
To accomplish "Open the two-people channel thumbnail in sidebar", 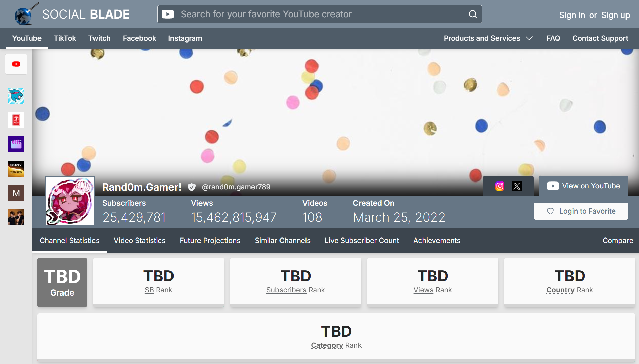I will [16, 217].
